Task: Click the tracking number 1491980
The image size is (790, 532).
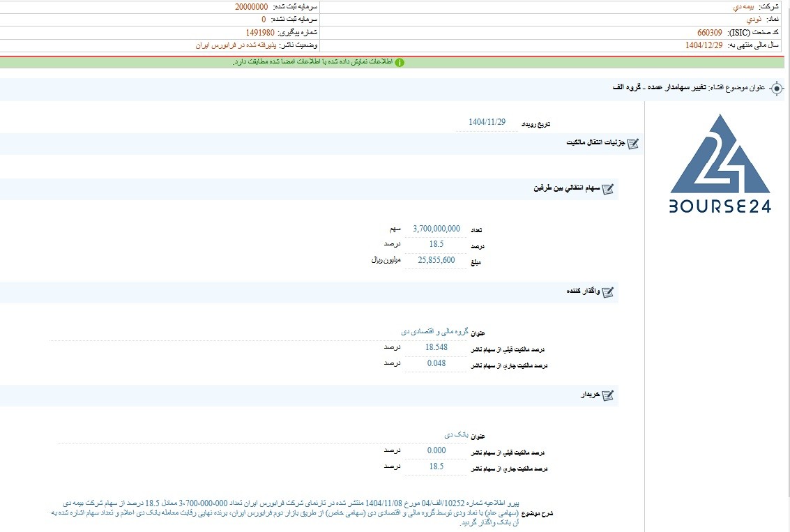Action: click(260, 33)
